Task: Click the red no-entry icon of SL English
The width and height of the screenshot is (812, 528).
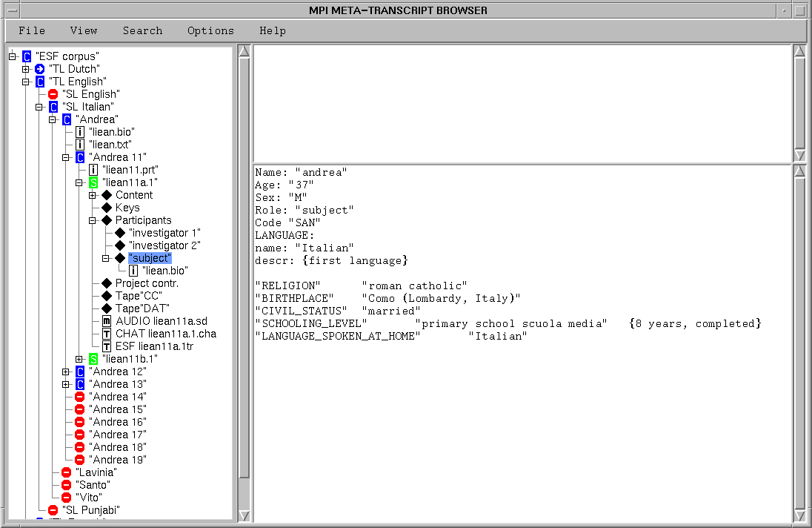Action: tap(53, 94)
